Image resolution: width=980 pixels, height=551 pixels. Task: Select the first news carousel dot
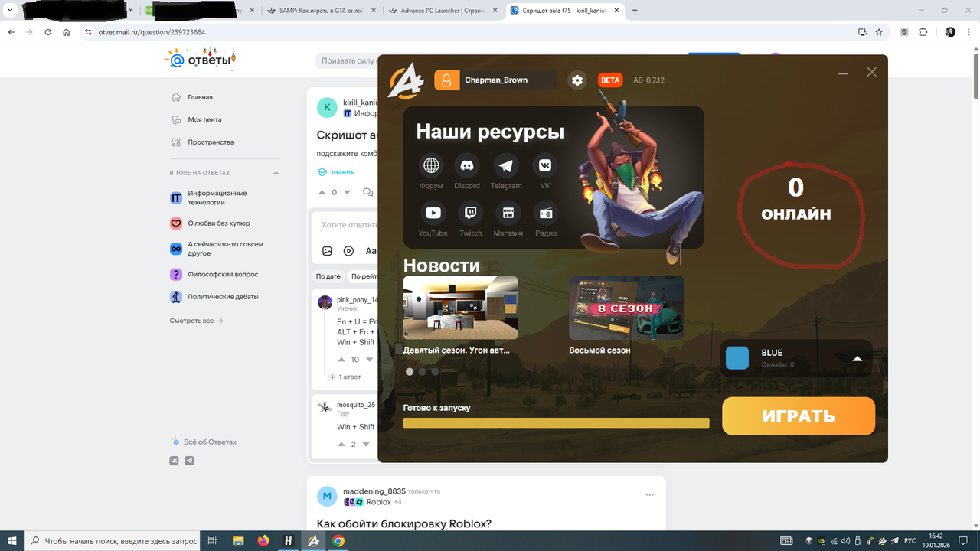(x=410, y=372)
